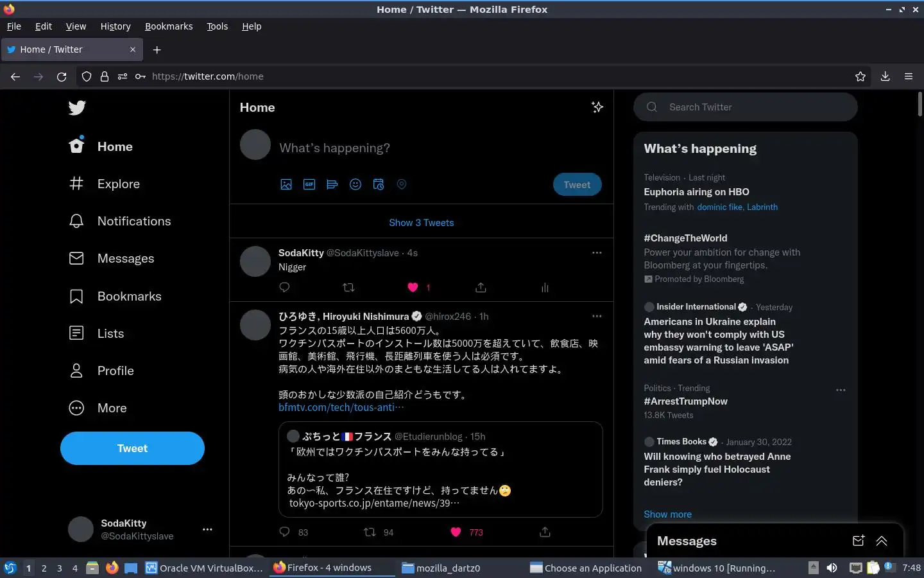Open bfmtv.com link in Hiroyuki tweet
Viewport: 924px width, 578px height.
tap(341, 407)
